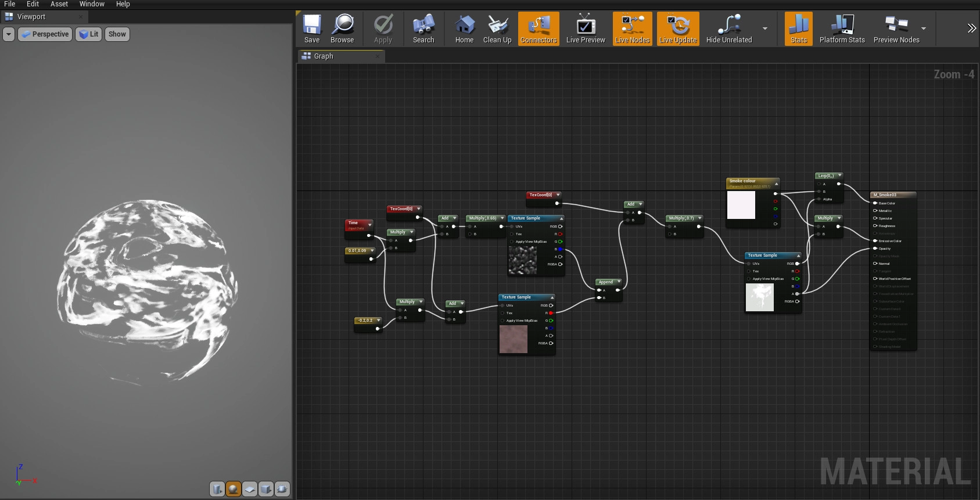Open the Asset menu

[x=59, y=4]
